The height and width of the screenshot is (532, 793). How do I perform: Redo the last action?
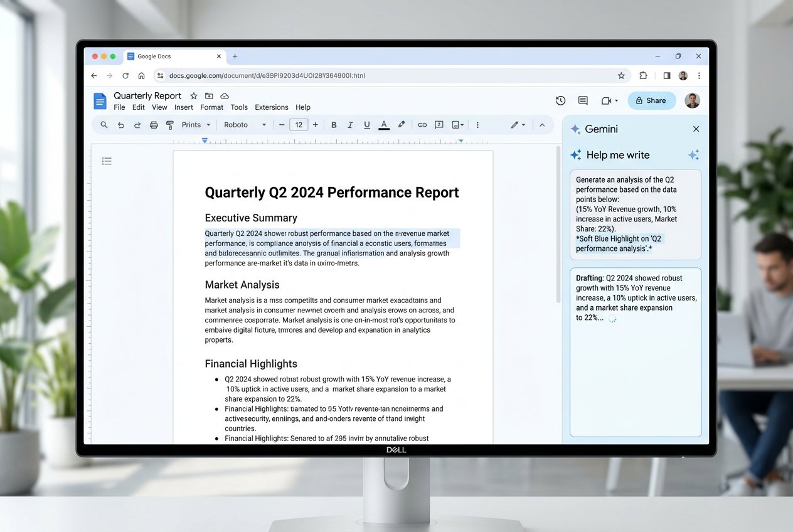click(x=137, y=125)
